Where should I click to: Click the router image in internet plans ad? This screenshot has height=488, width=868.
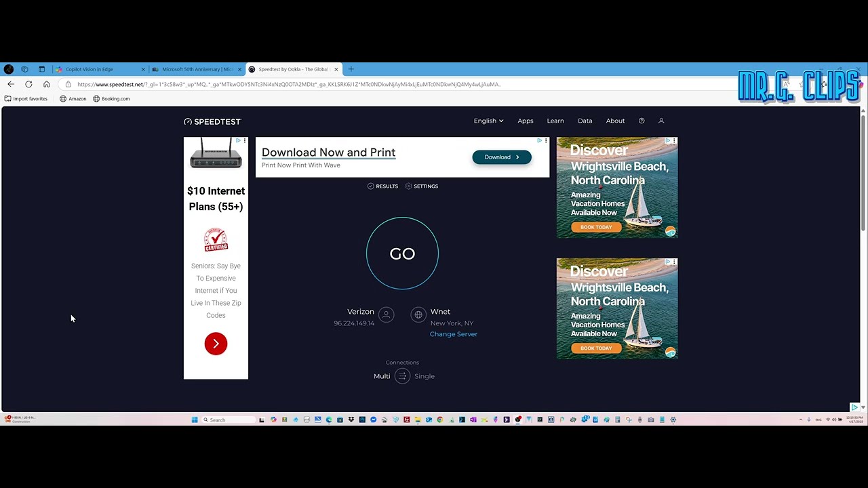click(x=216, y=154)
